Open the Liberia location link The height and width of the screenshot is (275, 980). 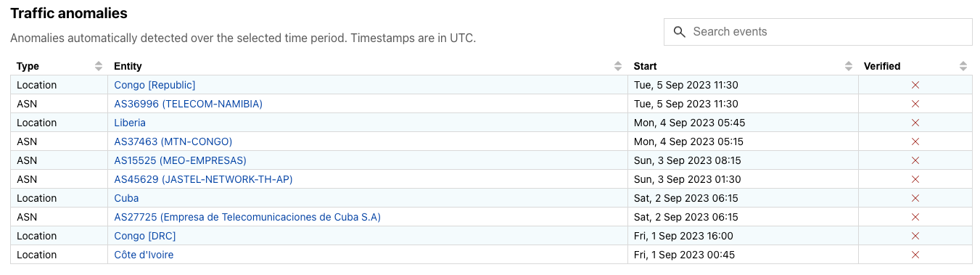pyautogui.click(x=130, y=123)
